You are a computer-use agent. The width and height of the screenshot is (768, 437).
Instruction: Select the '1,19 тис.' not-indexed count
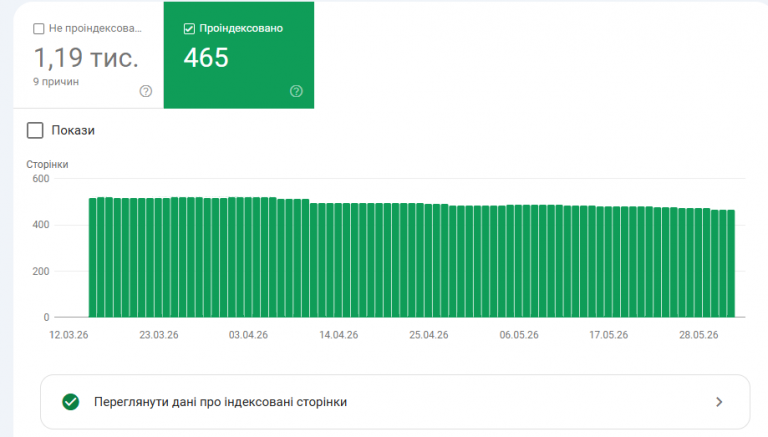click(86, 58)
